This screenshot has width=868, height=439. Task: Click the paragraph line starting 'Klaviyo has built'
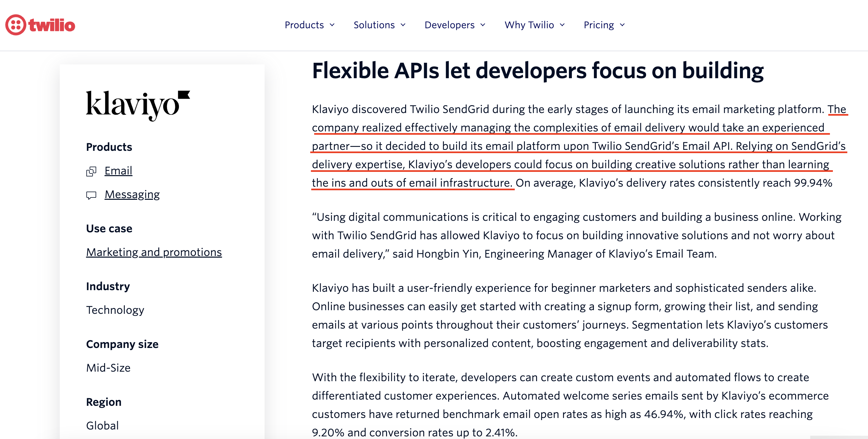point(564,288)
